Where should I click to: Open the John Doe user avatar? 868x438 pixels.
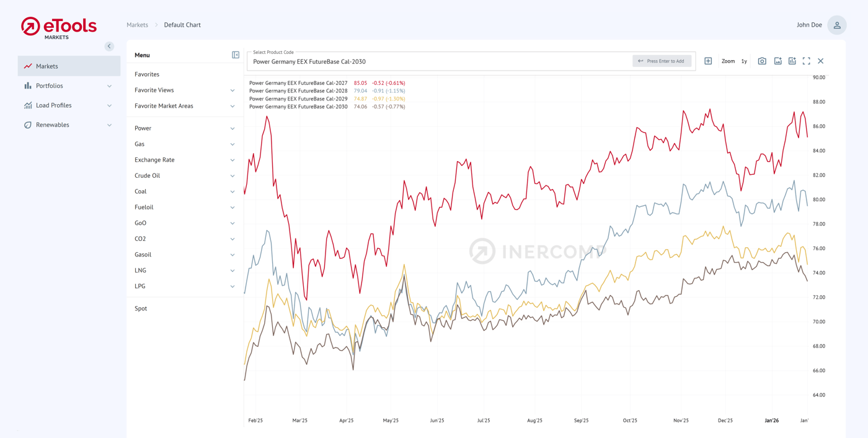pos(837,25)
